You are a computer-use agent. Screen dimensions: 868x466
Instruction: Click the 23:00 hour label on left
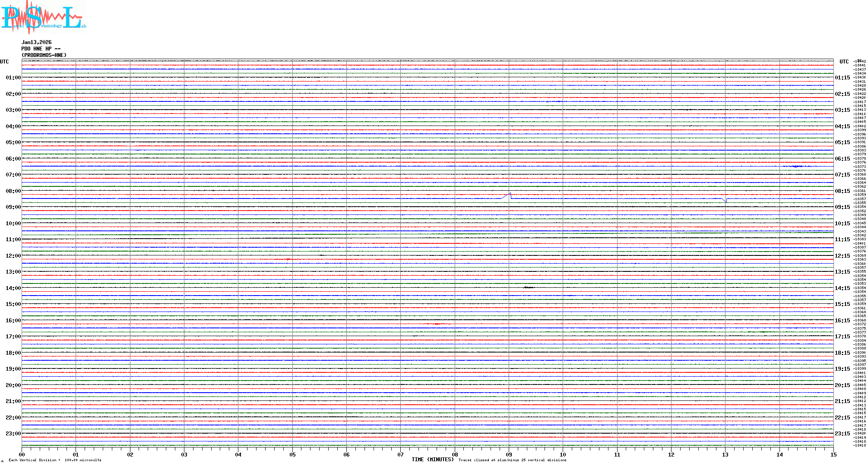13,434
